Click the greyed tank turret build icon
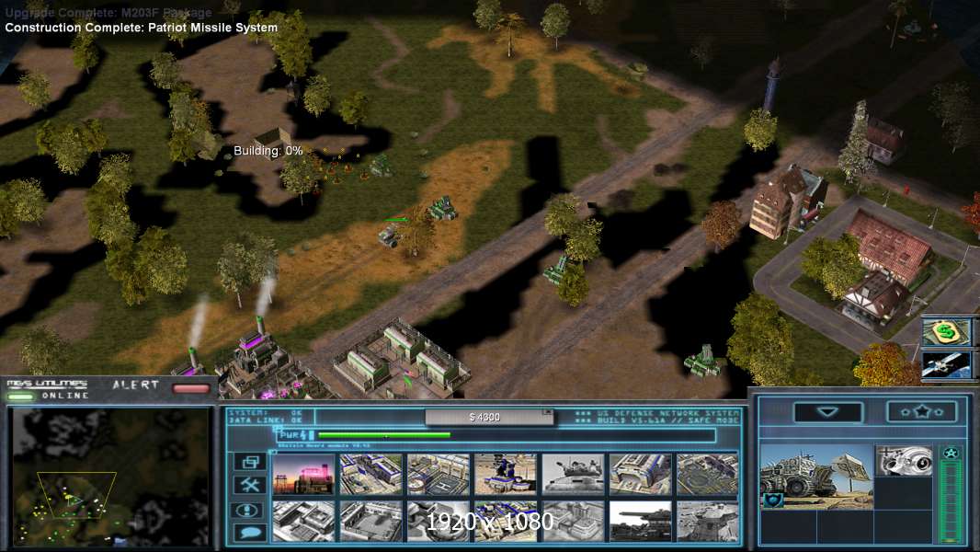 [573, 475]
